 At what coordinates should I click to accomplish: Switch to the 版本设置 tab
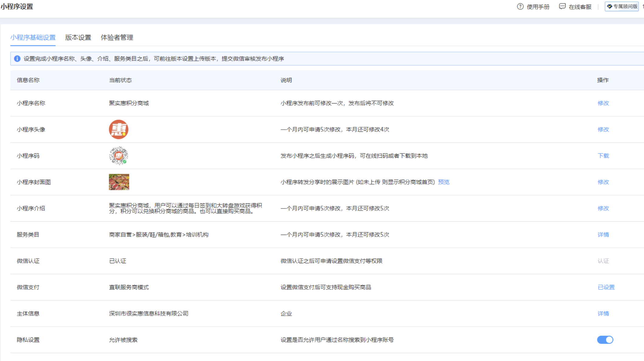(x=78, y=37)
